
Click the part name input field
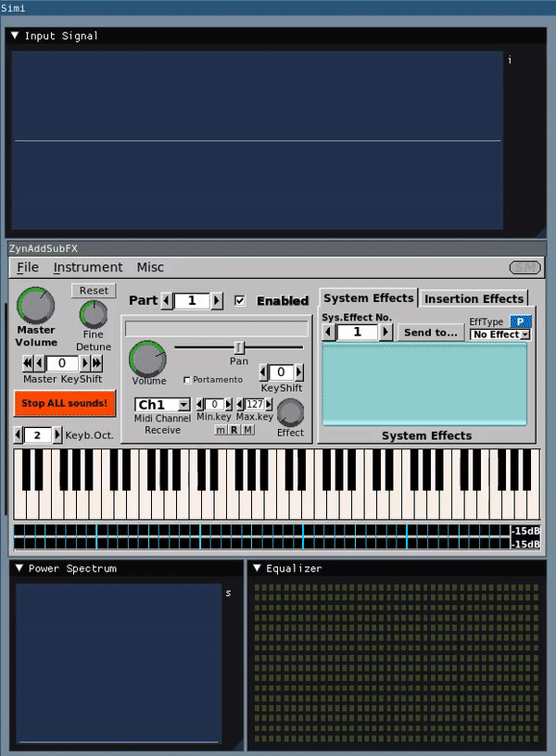(216, 328)
